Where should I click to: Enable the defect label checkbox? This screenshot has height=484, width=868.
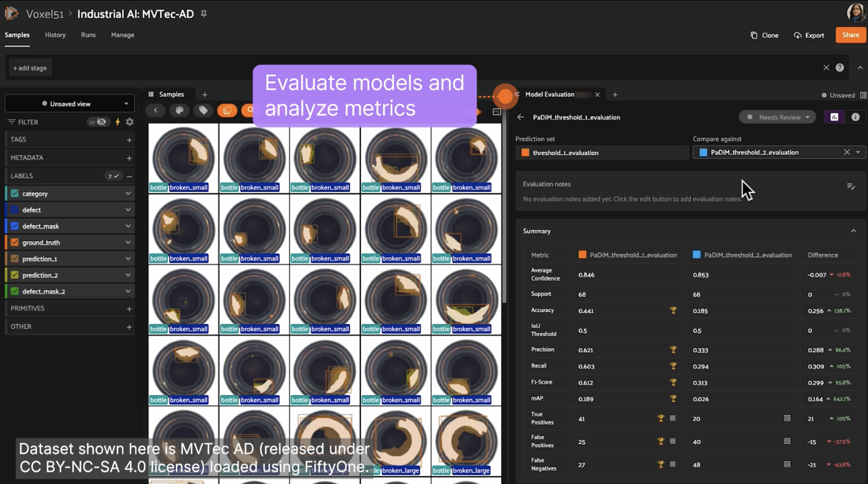tap(15, 210)
